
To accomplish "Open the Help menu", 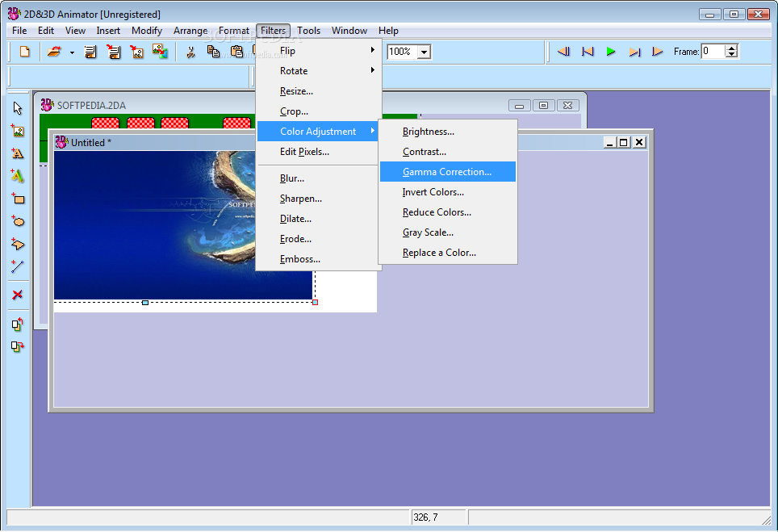I will coord(388,31).
